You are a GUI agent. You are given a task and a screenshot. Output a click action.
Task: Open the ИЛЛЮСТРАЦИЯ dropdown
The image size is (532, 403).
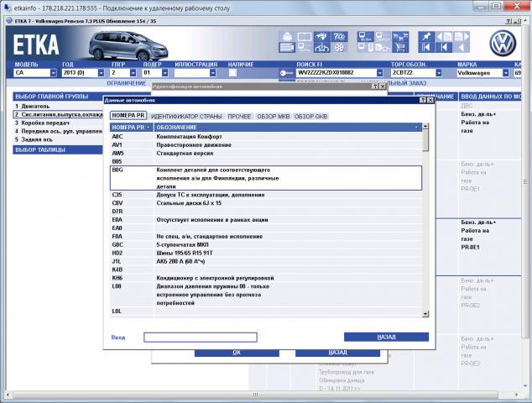tap(213, 73)
